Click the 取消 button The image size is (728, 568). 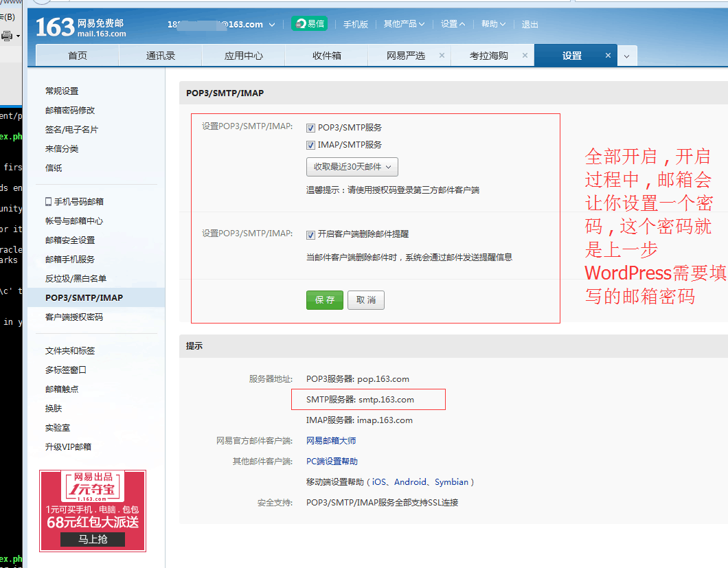(x=366, y=300)
